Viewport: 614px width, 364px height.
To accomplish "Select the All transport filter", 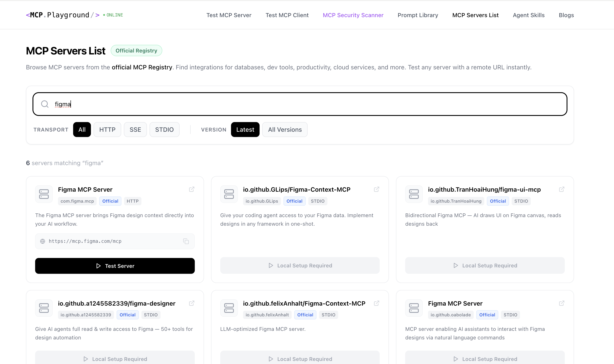I will tap(82, 130).
